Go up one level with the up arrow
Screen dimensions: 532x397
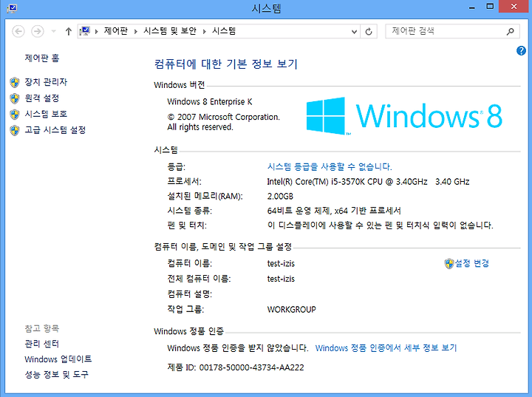(69, 32)
